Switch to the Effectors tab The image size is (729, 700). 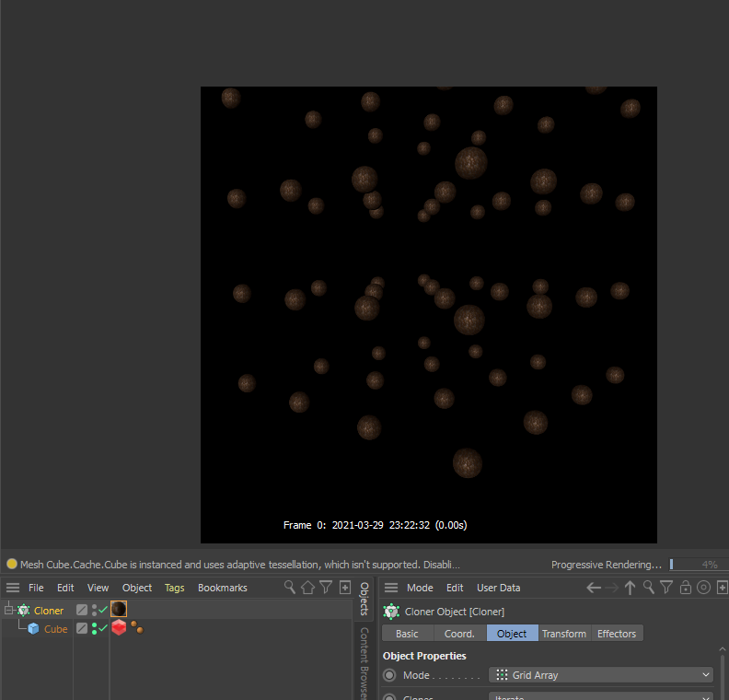[x=616, y=634]
